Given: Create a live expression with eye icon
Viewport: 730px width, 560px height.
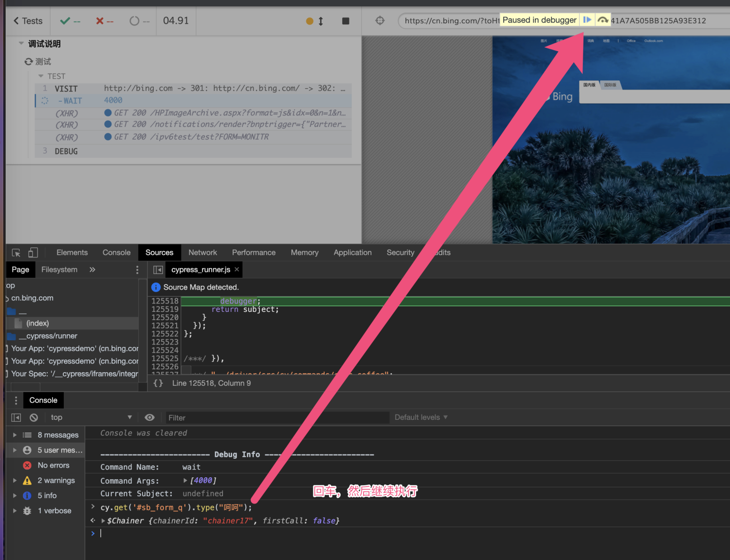Looking at the screenshot, I should coord(149,417).
